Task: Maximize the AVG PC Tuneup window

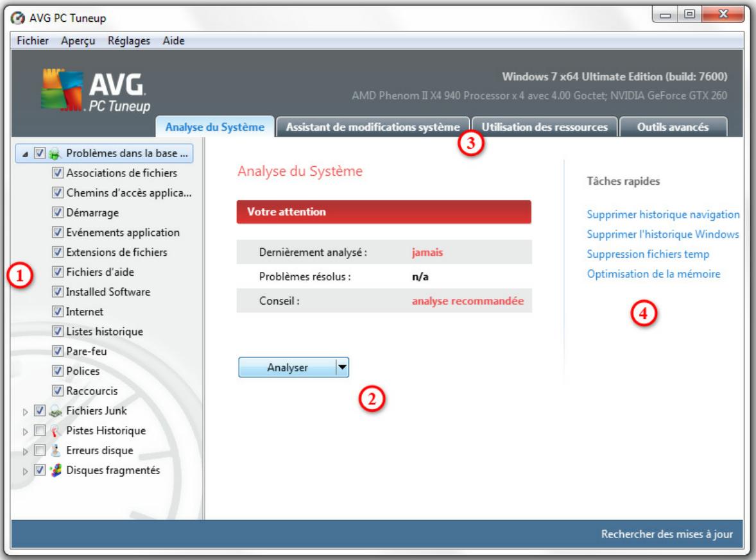Action: pos(689,15)
